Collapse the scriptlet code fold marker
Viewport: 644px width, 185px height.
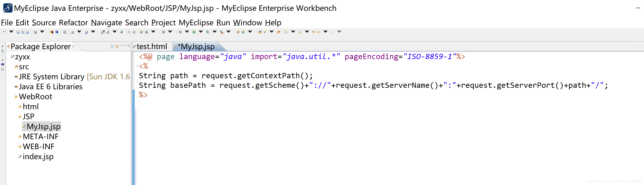point(137,66)
